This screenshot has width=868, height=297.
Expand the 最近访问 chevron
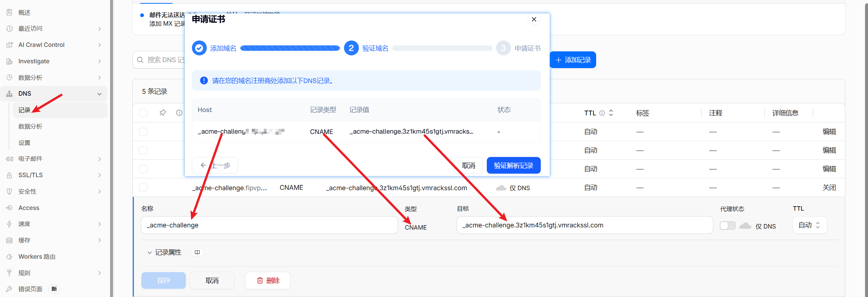coord(99,29)
